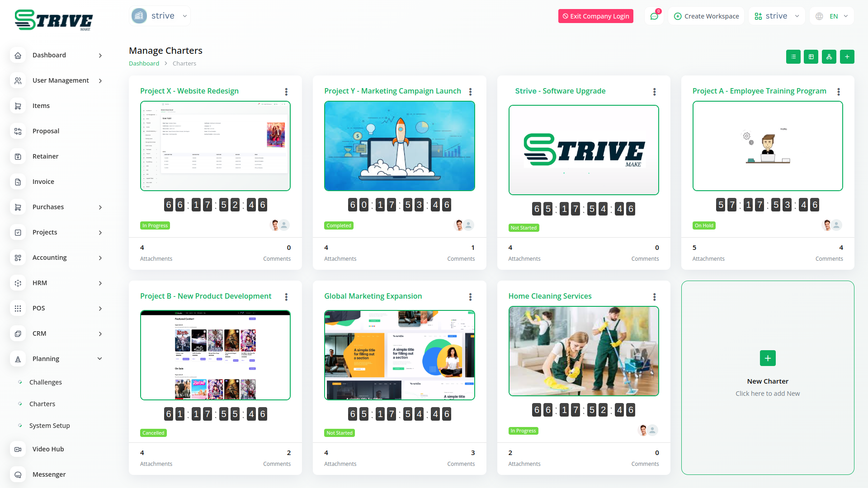Click the table/kanban view icon

[811, 57]
